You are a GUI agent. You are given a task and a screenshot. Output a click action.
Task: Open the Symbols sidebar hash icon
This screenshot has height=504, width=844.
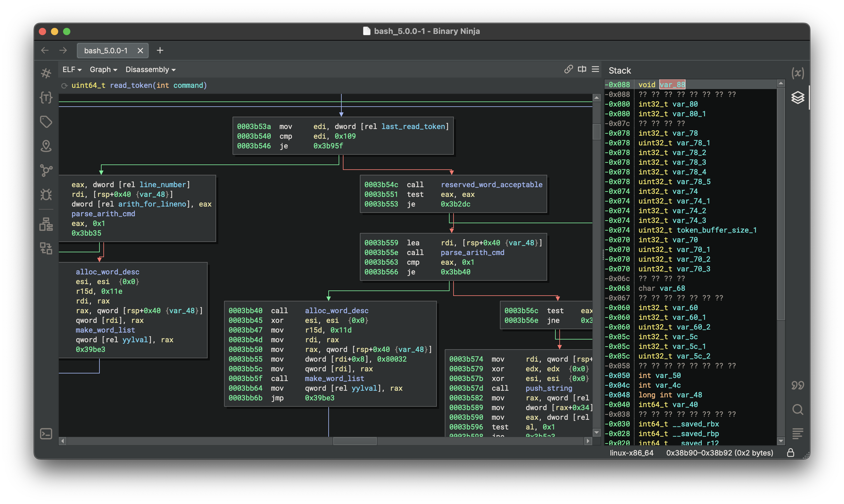[46, 73]
